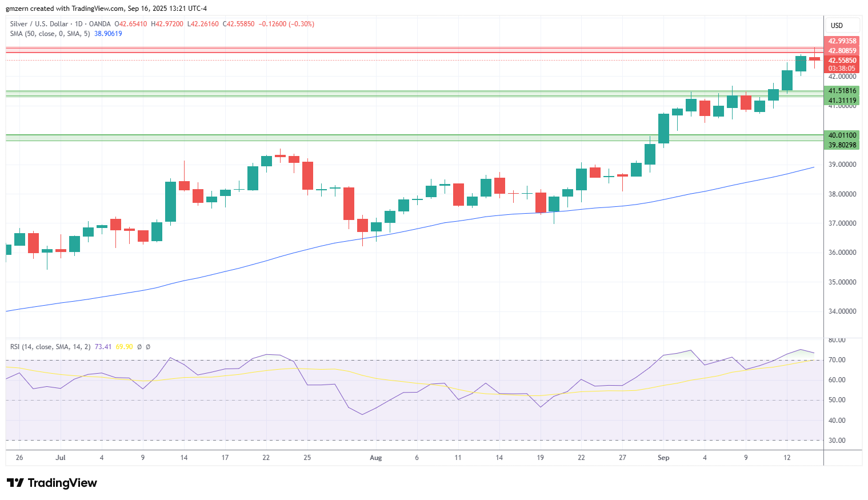
Task: Click the purple RSI value 73.41
Action: tap(103, 347)
